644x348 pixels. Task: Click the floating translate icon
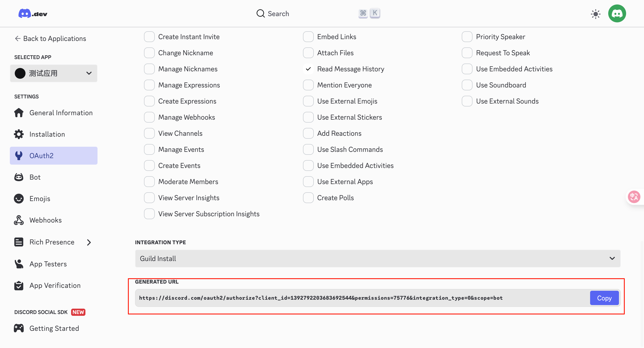[x=634, y=197]
